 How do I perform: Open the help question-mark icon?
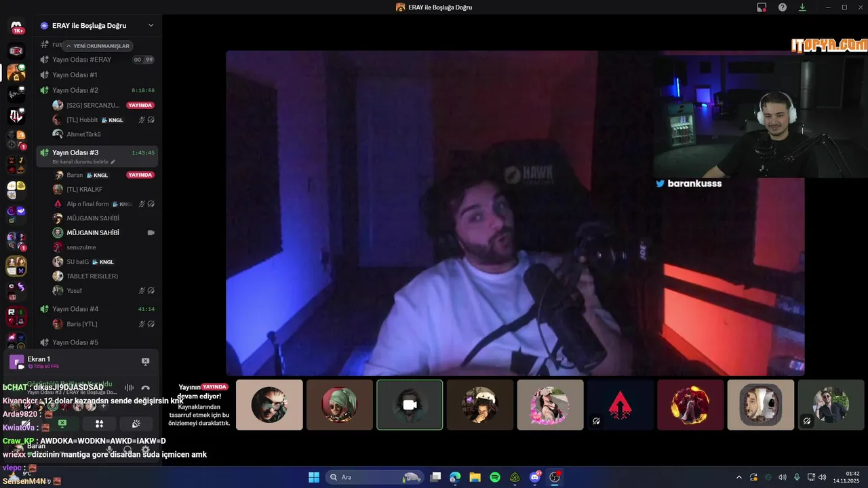click(783, 7)
